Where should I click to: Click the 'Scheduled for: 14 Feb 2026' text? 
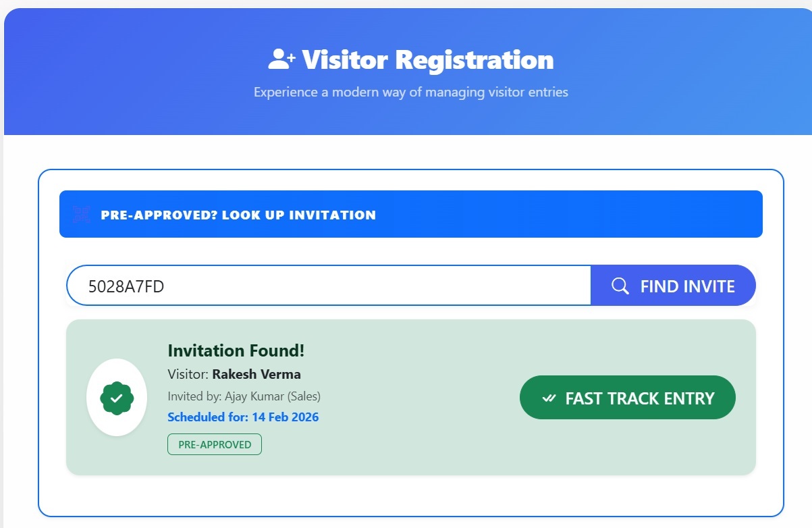pyautogui.click(x=243, y=417)
